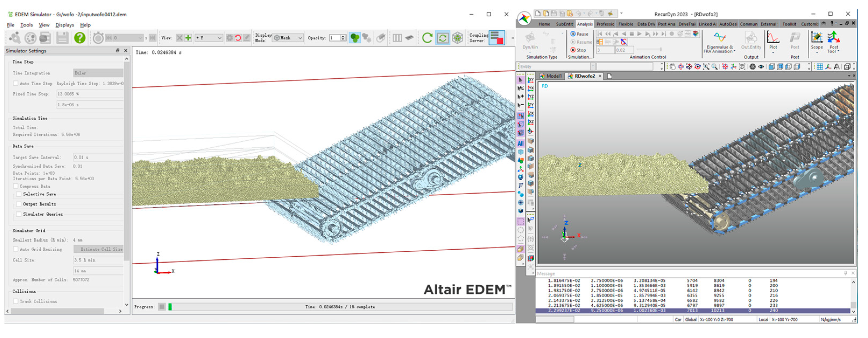This screenshot has height=338, width=868.
Task: Pause the running simulation
Action: click(x=579, y=34)
